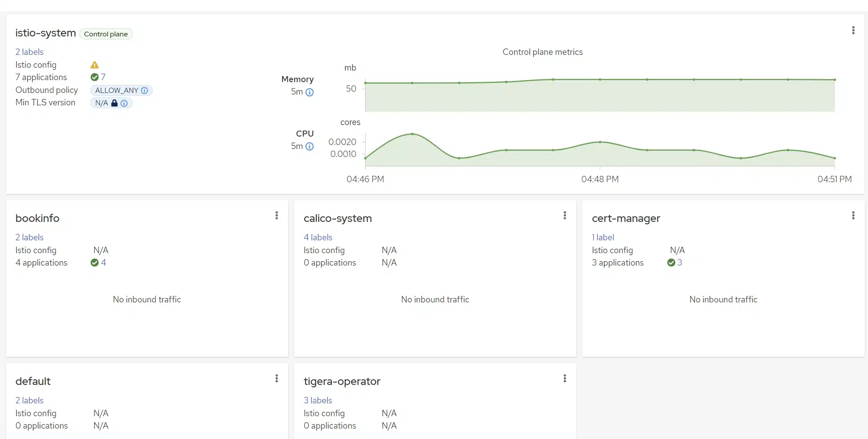This screenshot has width=868, height=439.
Task: Open kebab menu on istio-system card
Action: pos(853,30)
